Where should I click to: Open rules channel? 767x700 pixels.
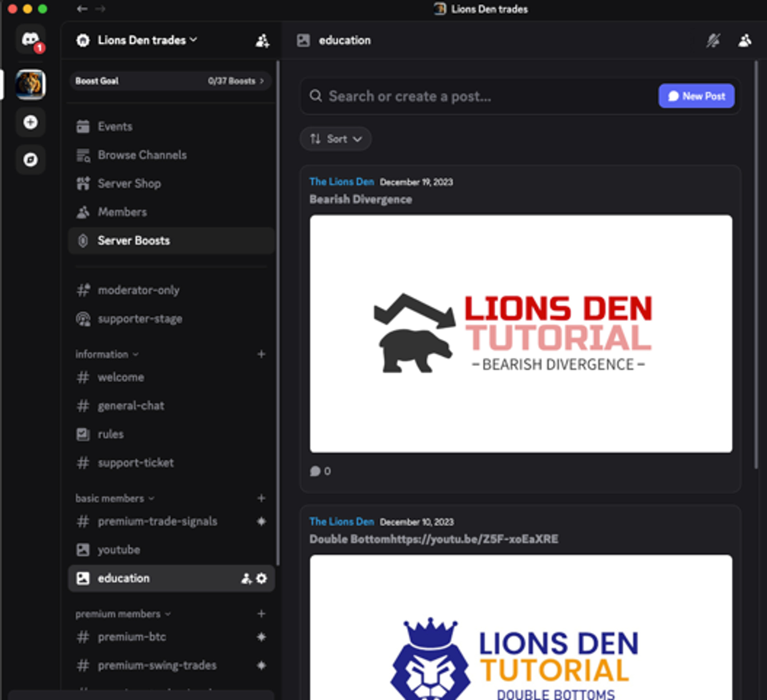(x=172, y=434)
